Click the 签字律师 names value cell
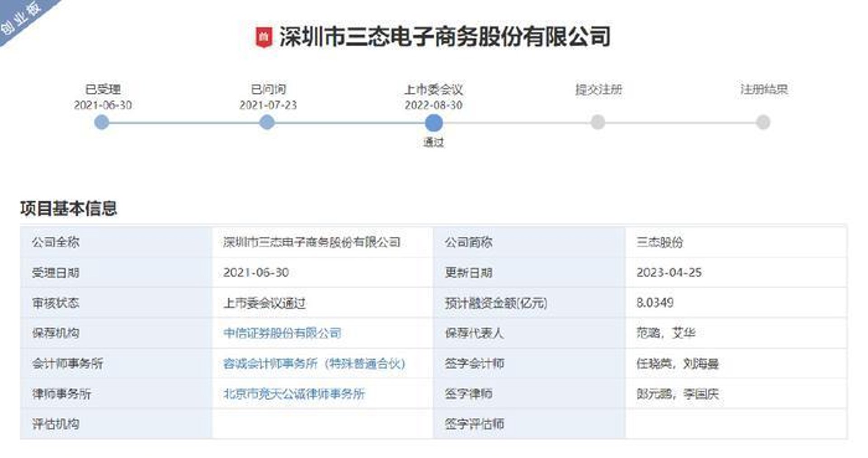868x458 pixels. (x=736, y=394)
